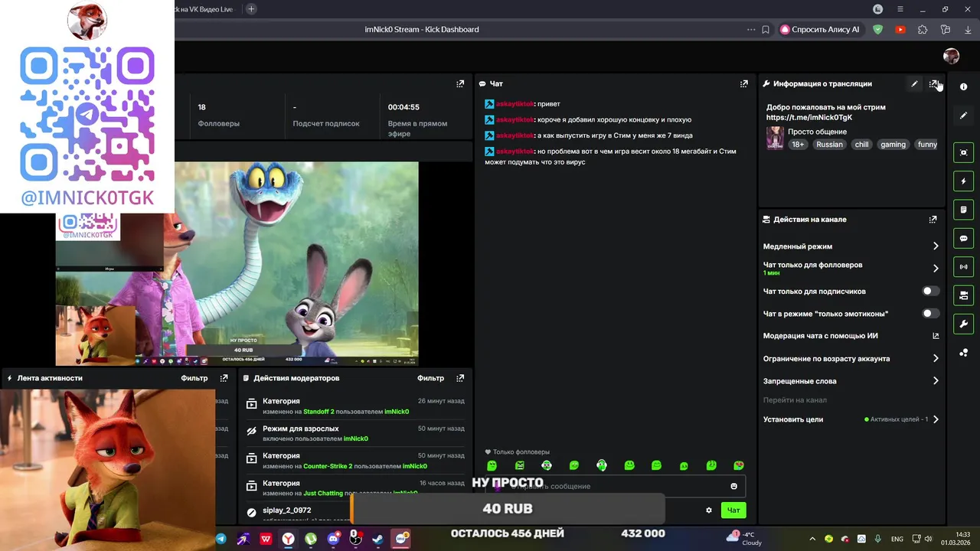Pop out the Лента активности panel
The image size is (980, 551).
pos(224,378)
